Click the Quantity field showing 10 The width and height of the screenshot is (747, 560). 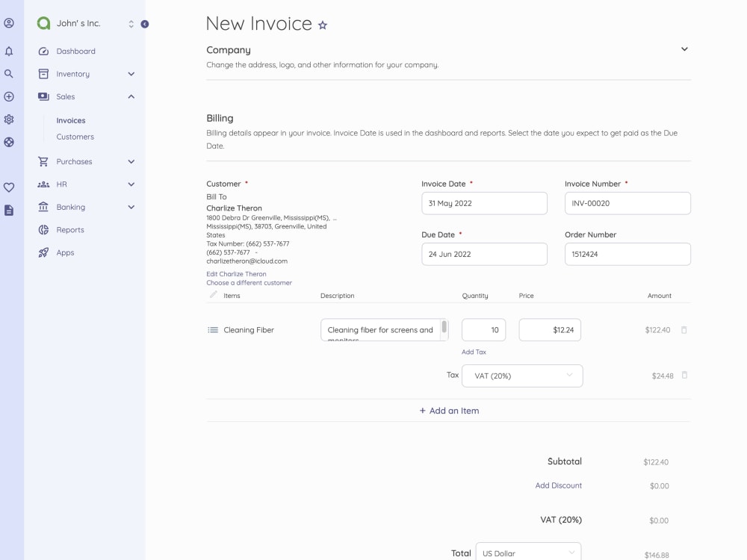483,330
